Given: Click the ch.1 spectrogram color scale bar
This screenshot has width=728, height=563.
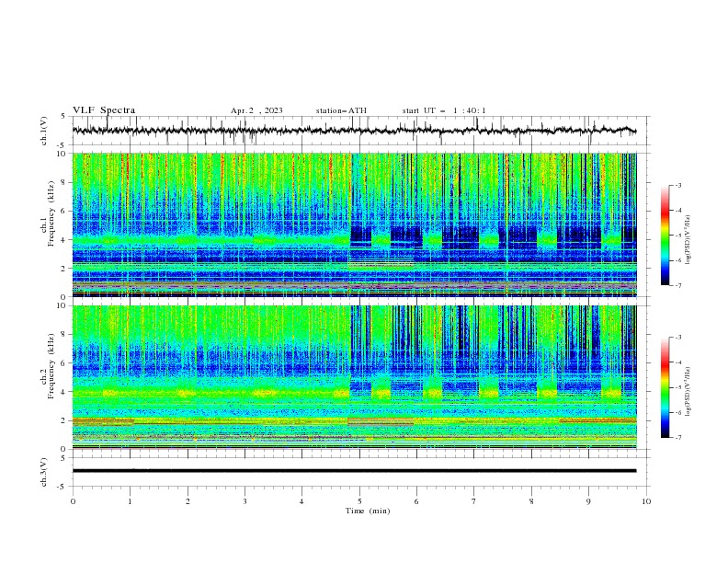Looking at the screenshot, I should click(x=665, y=236).
